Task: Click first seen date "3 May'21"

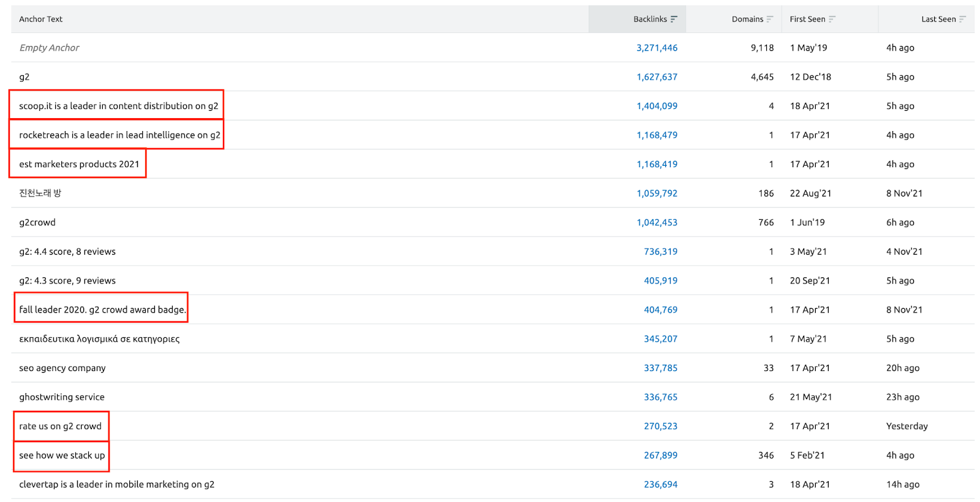Action: click(809, 252)
